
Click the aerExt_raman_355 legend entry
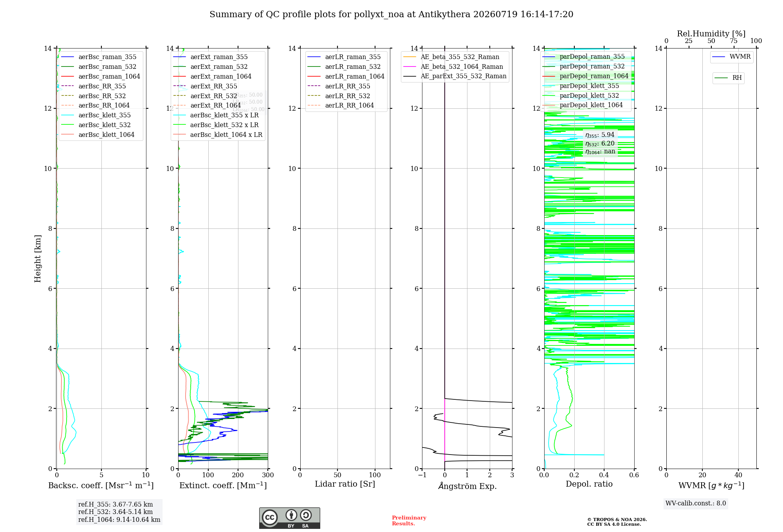click(x=211, y=57)
